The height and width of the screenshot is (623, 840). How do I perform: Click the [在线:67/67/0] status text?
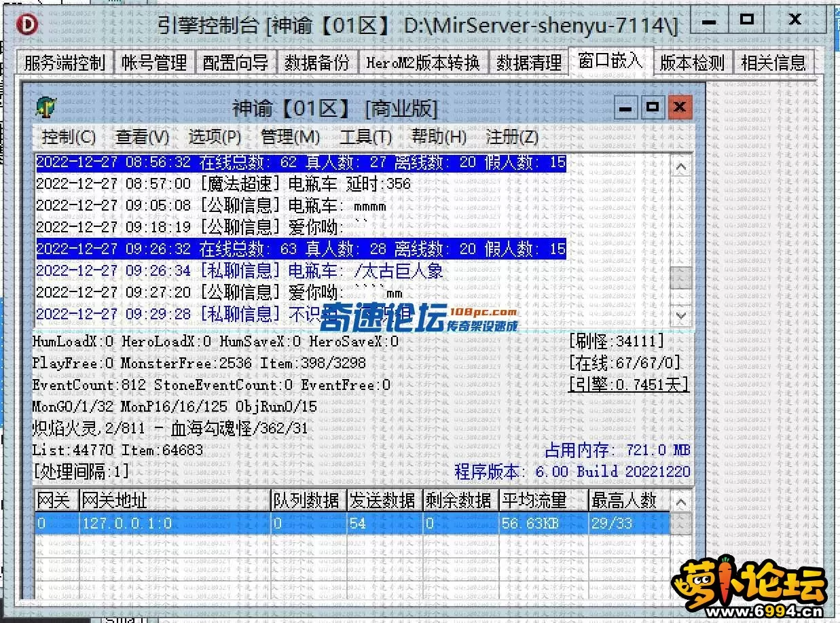tap(625, 363)
